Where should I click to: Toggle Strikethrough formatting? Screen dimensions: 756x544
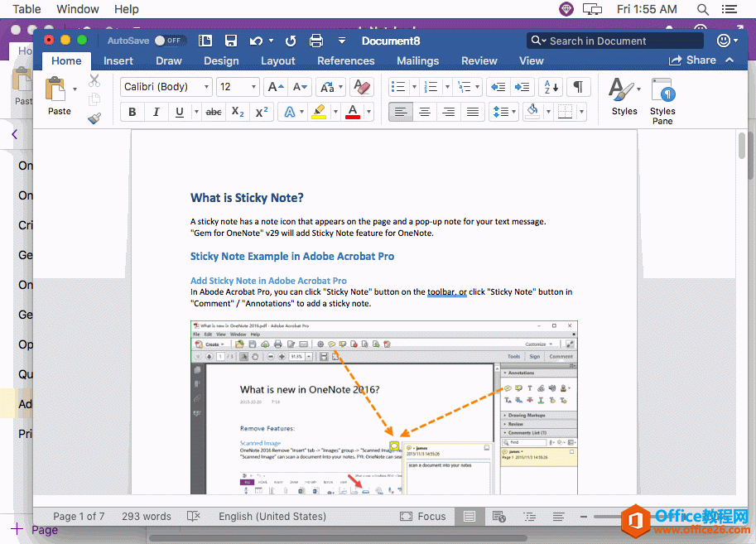tap(214, 112)
